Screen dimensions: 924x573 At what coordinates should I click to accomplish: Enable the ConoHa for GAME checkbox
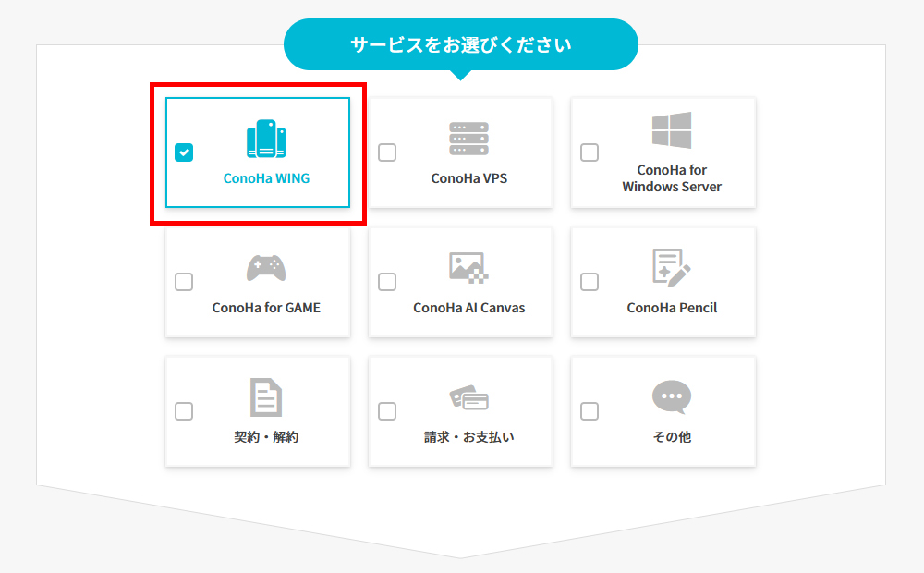click(x=184, y=282)
